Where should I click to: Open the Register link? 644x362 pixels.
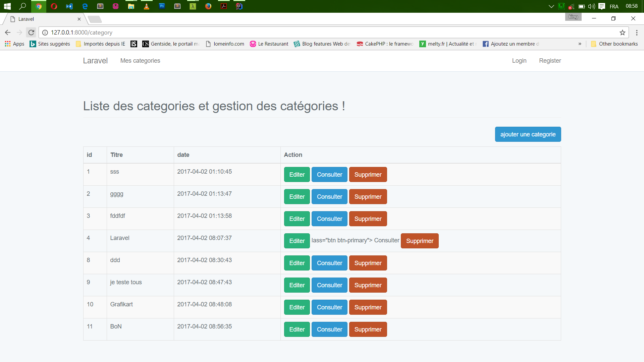(x=550, y=61)
